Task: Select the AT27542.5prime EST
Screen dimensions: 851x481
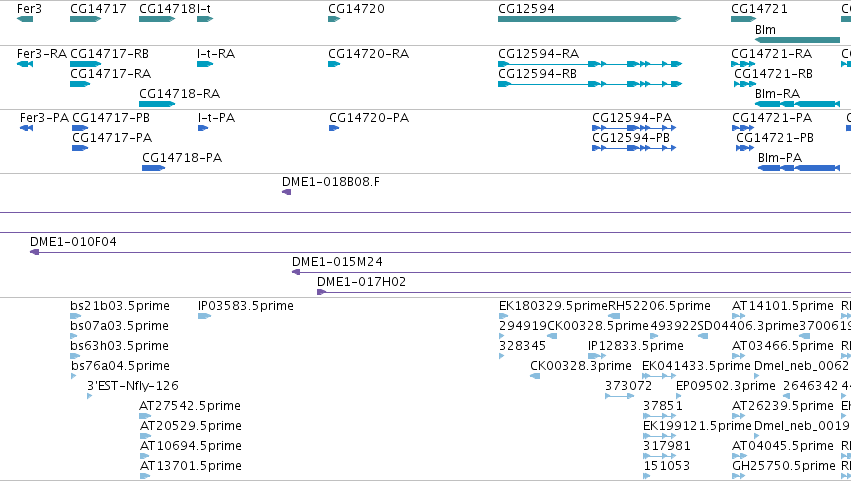Action: [x=145, y=416]
